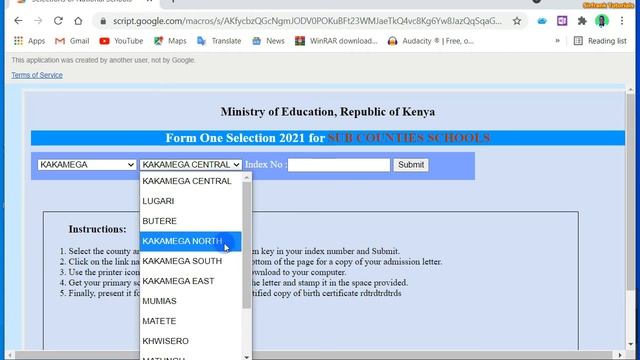The image size is (640, 360).
Task: Show more bookmarks via the chevron
Action: point(557,41)
